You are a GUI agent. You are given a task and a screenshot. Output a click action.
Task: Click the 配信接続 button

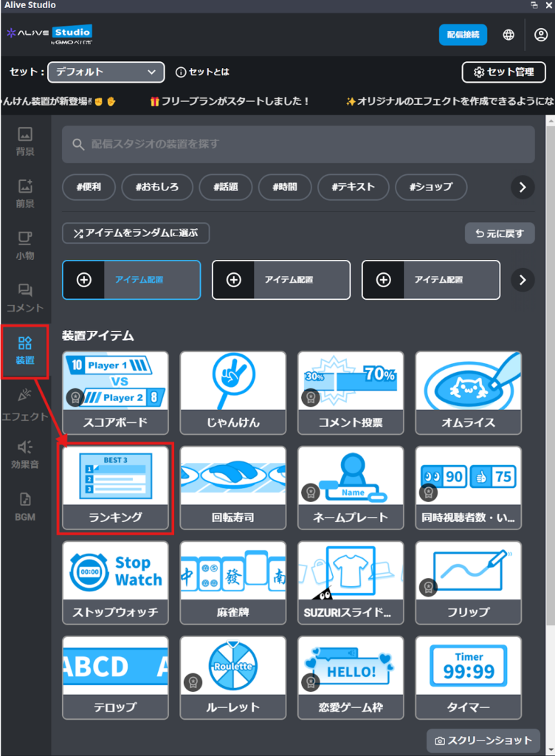pos(463,35)
